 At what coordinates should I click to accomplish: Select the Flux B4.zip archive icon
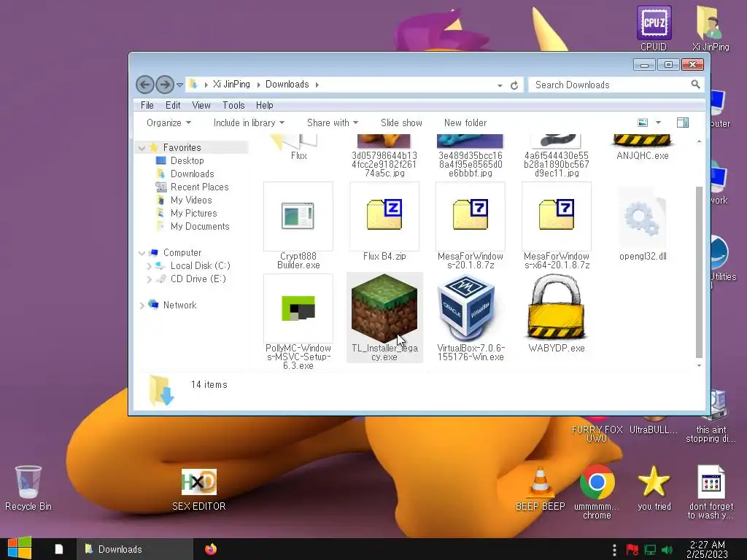pos(384,216)
